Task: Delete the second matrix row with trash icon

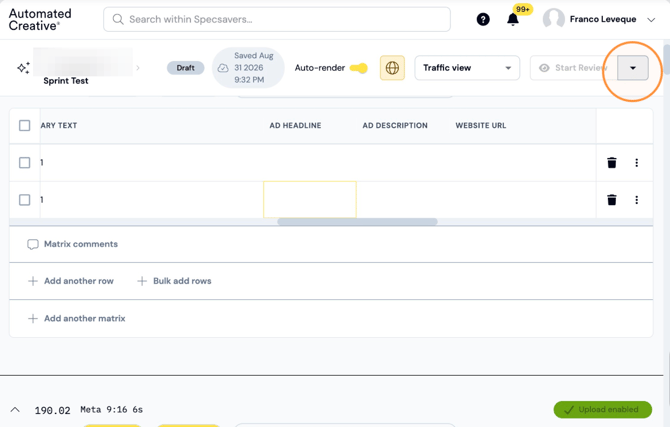Action: (x=612, y=200)
